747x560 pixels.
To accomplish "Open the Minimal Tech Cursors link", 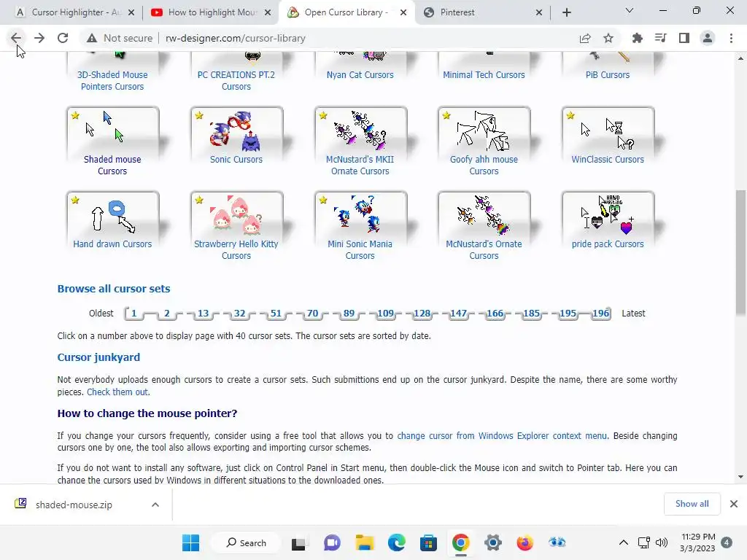I will point(484,75).
